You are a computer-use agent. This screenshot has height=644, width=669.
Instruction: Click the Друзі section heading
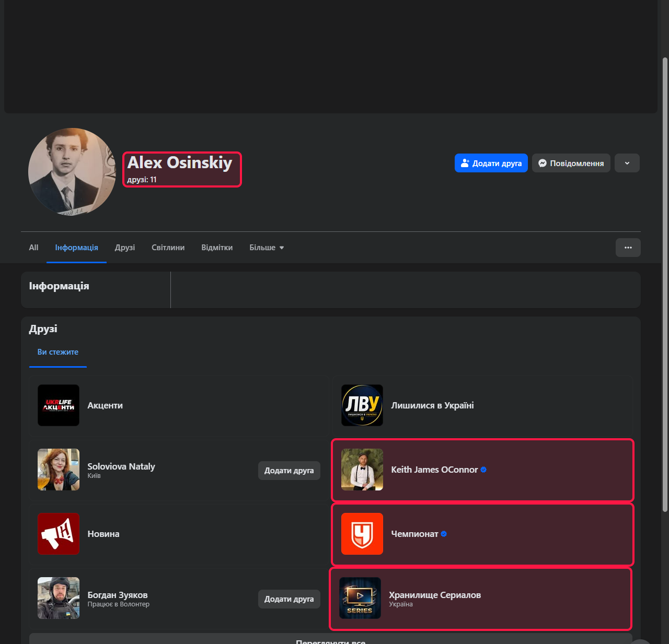coord(43,329)
